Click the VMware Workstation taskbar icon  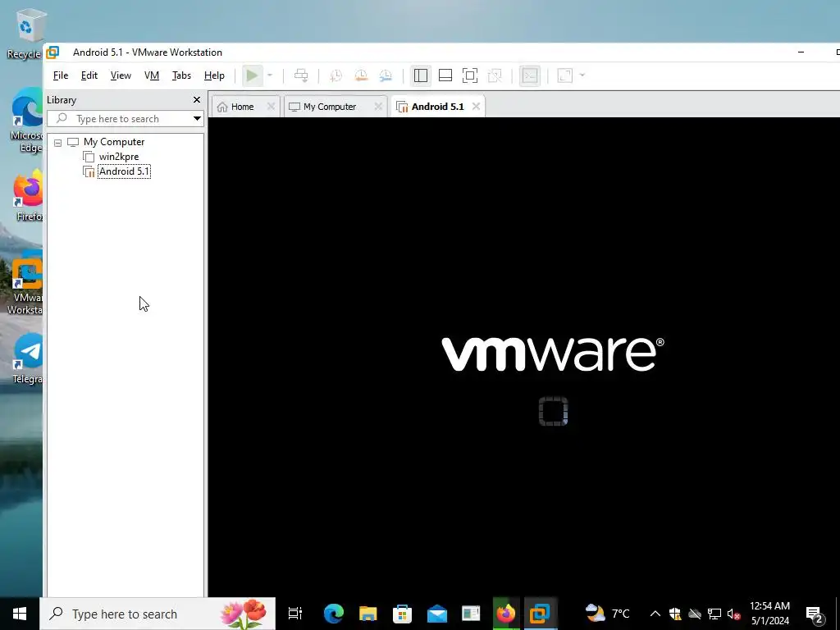click(x=540, y=614)
